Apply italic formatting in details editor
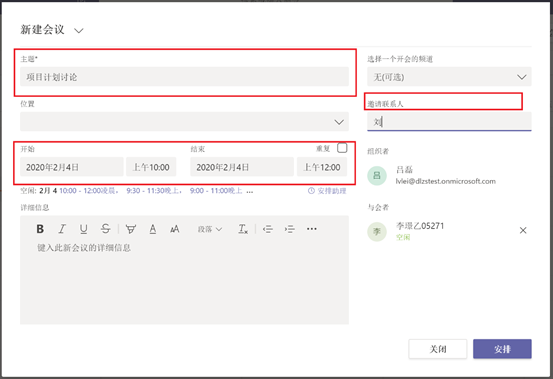 click(62, 229)
